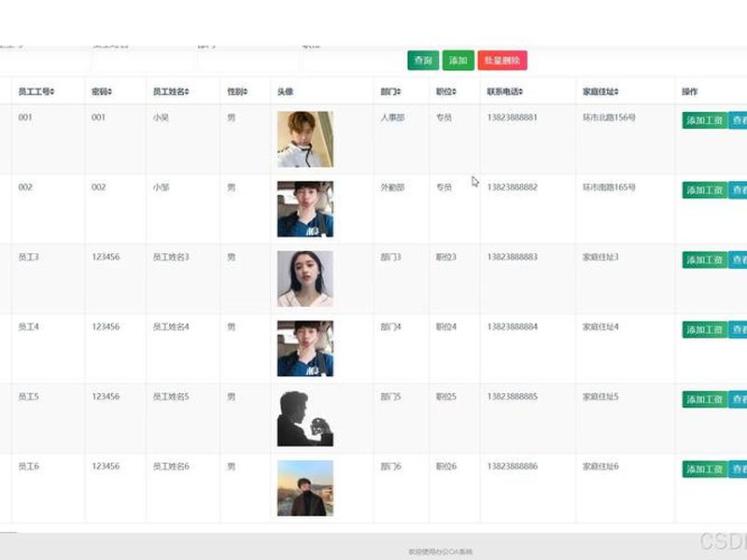
Task: Select employee ID 002 in 员工工号 column
Action: click(25, 188)
